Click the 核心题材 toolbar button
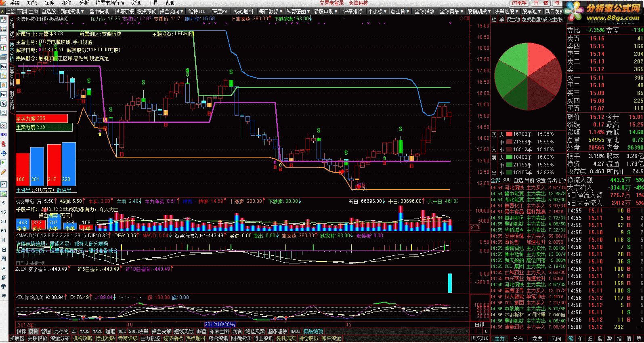Viewport: 644px width, 343px height. pos(243,11)
